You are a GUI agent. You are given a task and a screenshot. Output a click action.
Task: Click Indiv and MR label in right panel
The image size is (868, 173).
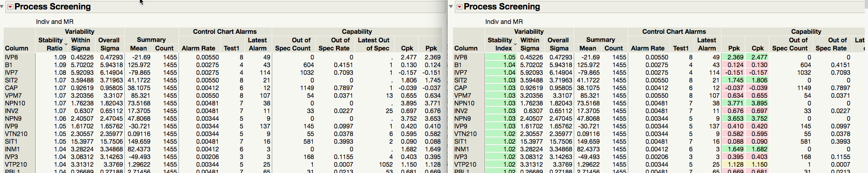[x=504, y=22]
